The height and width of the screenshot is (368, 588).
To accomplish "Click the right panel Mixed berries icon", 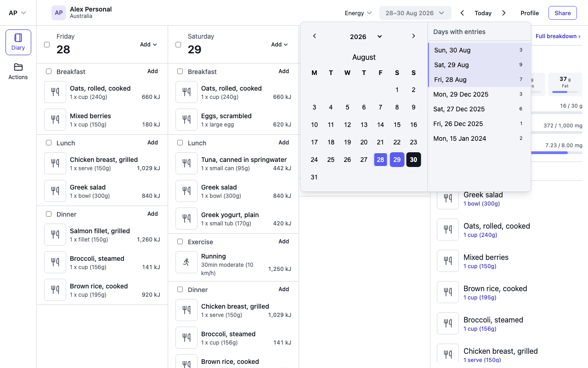I will [x=448, y=261].
